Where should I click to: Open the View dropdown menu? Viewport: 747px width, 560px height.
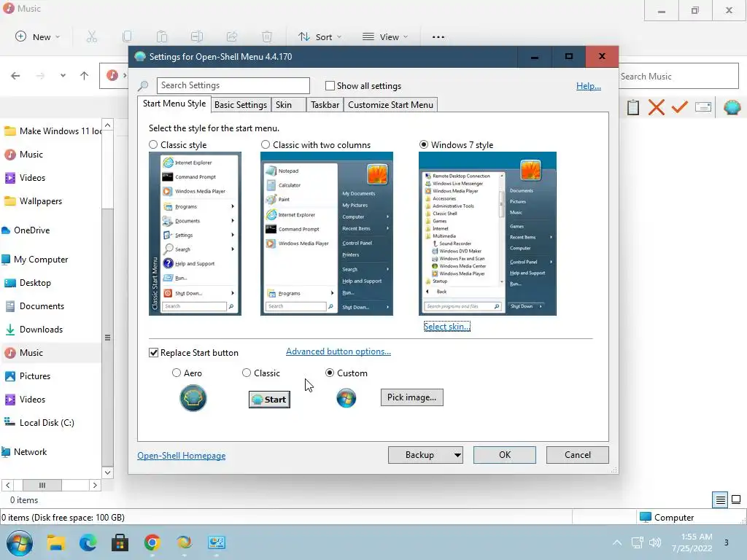tap(385, 36)
